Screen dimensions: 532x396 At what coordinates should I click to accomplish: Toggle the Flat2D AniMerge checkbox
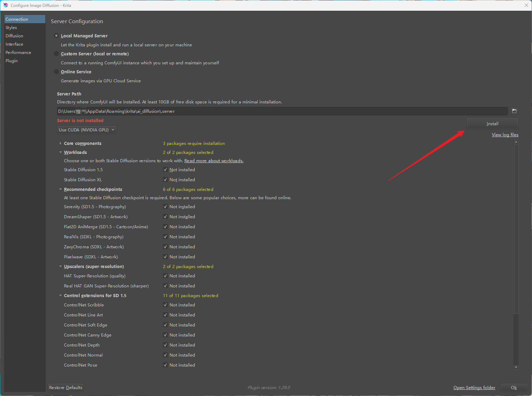click(165, 227)
